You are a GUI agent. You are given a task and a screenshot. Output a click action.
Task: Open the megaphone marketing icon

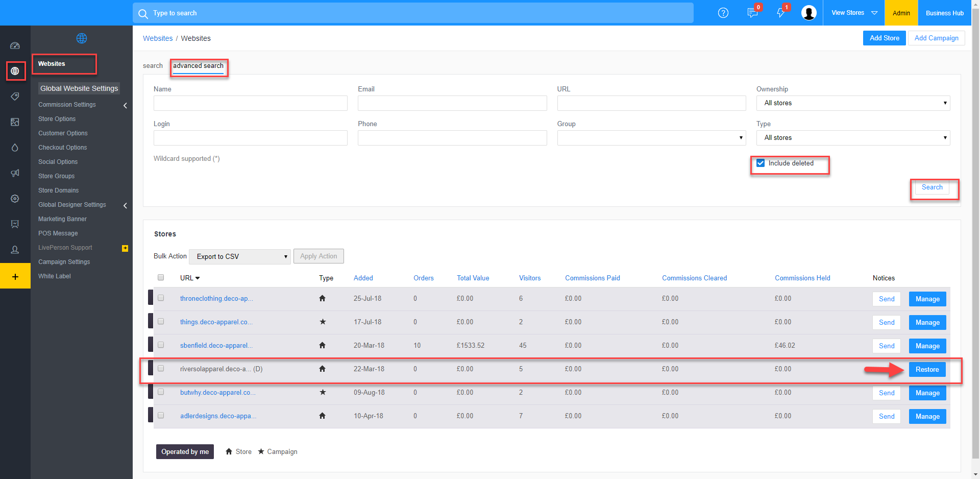[x=15, y=173]
